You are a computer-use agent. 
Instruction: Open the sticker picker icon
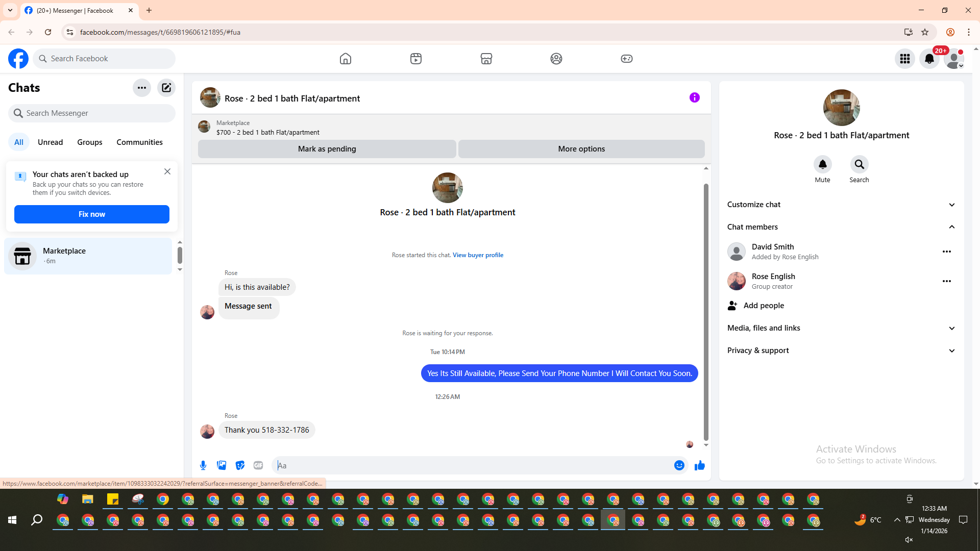tap(240, 465)
